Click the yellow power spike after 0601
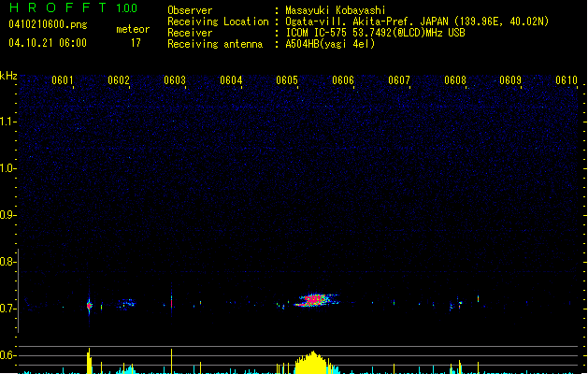Image resolution: width=588 pixels, height=374 pixels. (x=89, y=361)
